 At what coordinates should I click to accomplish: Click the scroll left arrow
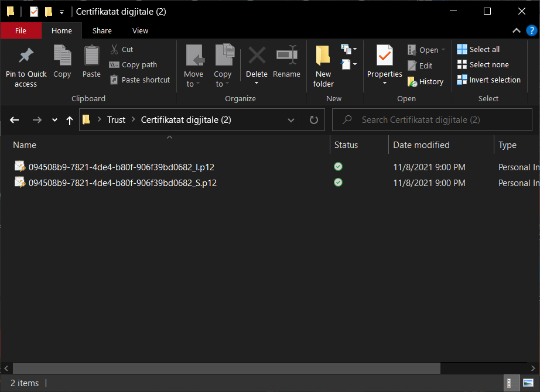6,368
